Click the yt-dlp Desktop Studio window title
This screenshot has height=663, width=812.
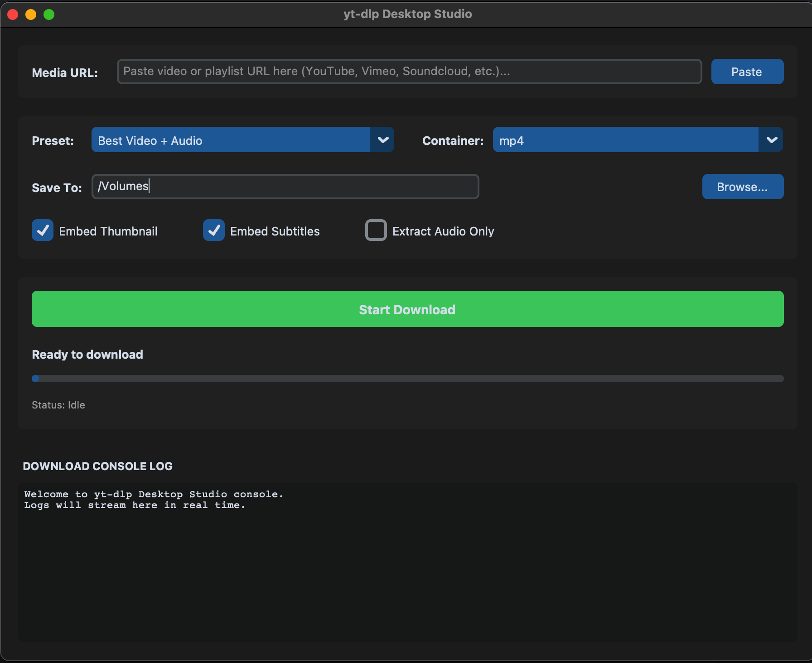click(x=407, y=14)
